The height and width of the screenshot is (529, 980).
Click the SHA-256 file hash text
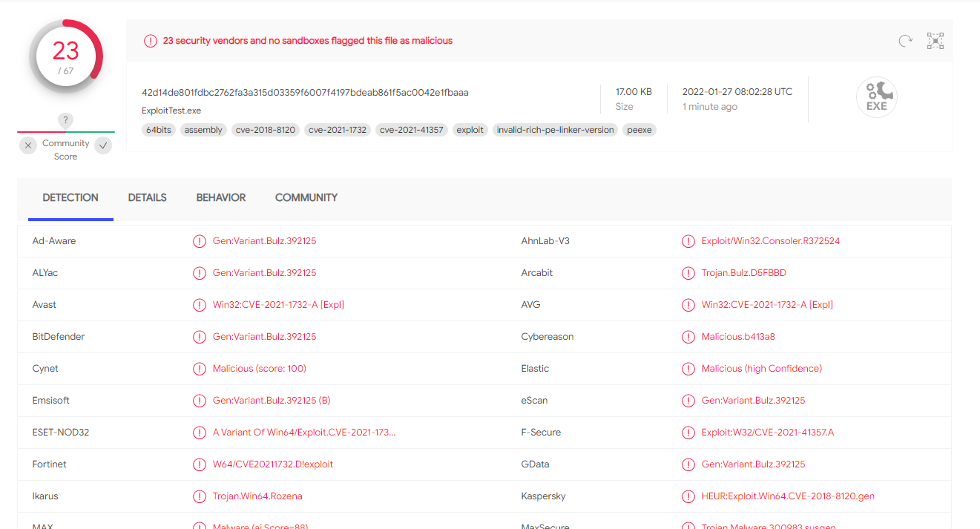pos(305,93)
